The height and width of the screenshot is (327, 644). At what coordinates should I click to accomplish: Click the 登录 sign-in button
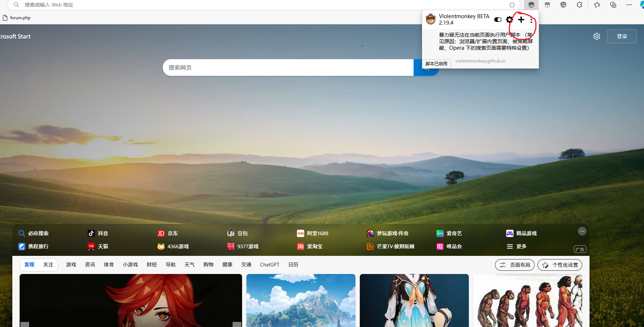click(x=621, y=36)
